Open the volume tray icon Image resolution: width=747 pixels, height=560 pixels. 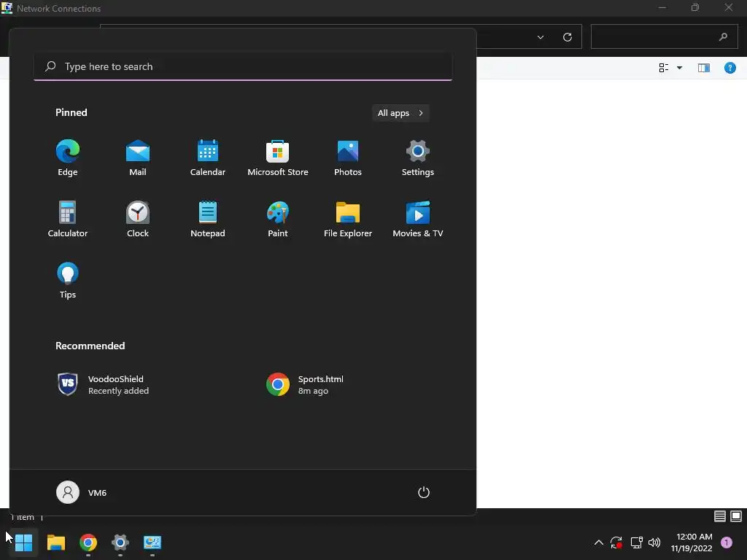[x=654, y=542]
